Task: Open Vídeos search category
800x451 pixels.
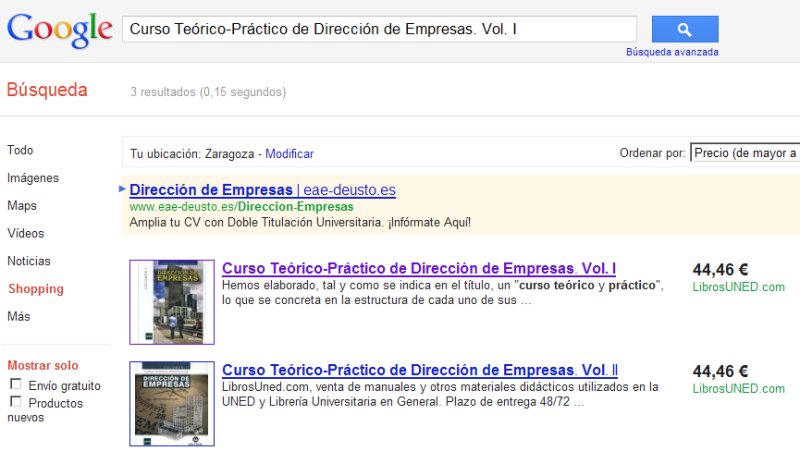Action: 26,233
